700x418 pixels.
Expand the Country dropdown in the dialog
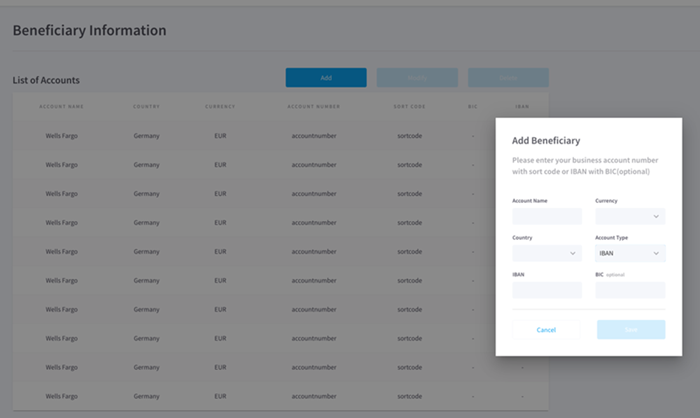[x=546, y=253]
